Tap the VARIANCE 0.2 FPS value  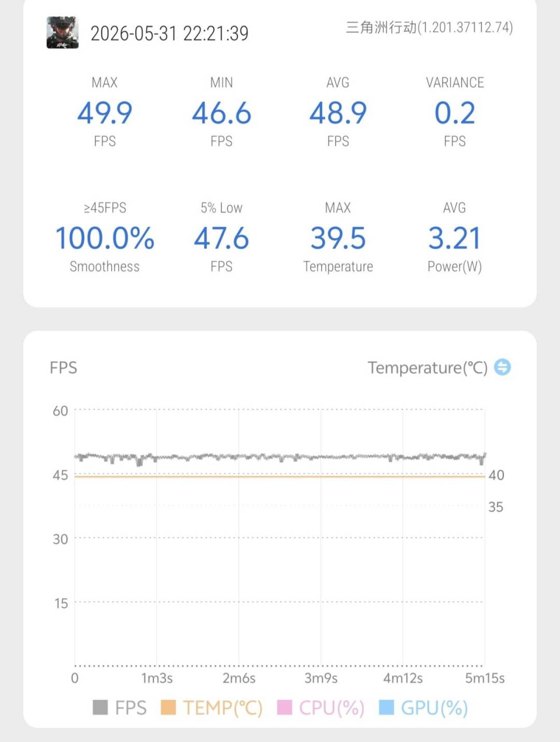coord(455,112)
